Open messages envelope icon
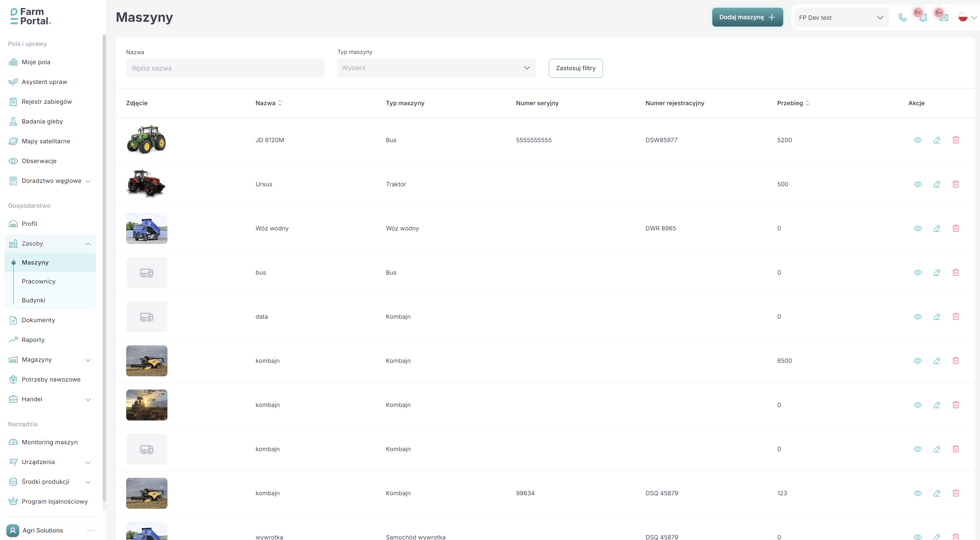980x540 pixels. click(944, 17)
